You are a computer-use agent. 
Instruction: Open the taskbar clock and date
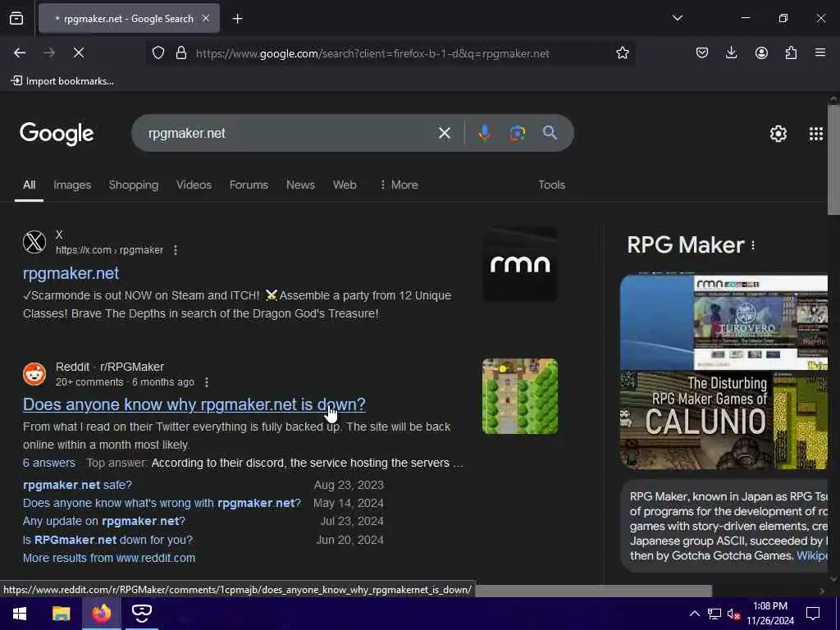click(x=769, y=614)
